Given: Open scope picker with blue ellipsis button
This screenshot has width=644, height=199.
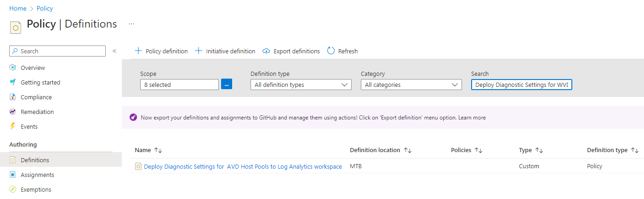Looking at the screenshot, I should [x=227, y=85].
